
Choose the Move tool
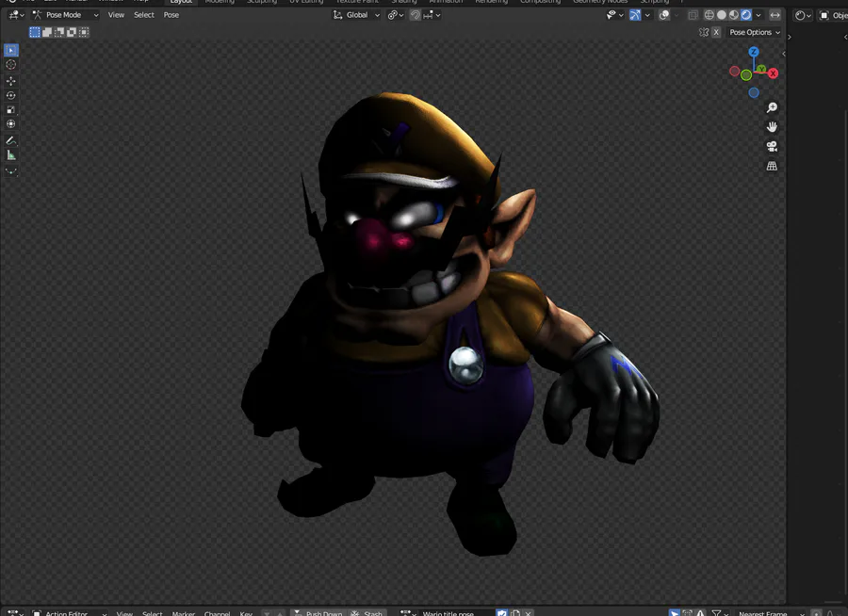(x=10, y=81)
